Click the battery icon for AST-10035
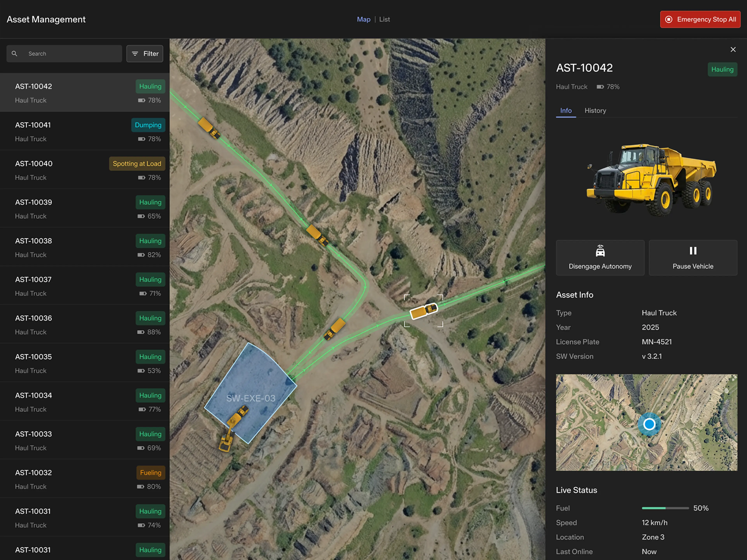 click(141, 371)
